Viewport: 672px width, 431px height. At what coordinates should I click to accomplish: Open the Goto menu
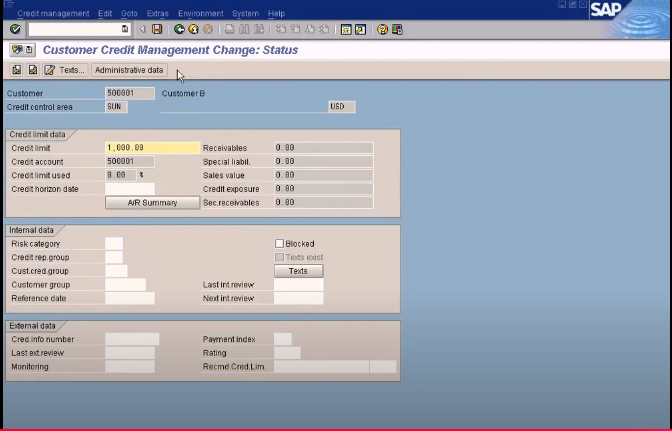point(129,14)
